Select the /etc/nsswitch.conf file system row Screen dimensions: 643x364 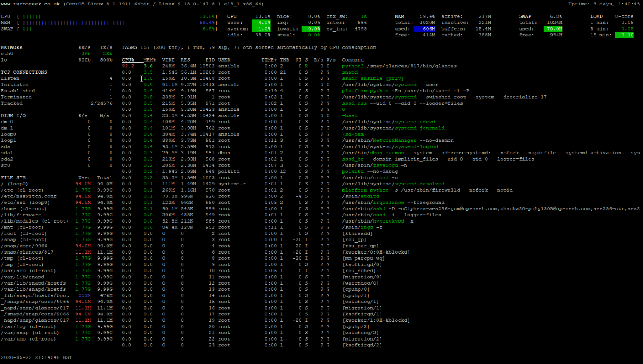click(x=57, y=196)
